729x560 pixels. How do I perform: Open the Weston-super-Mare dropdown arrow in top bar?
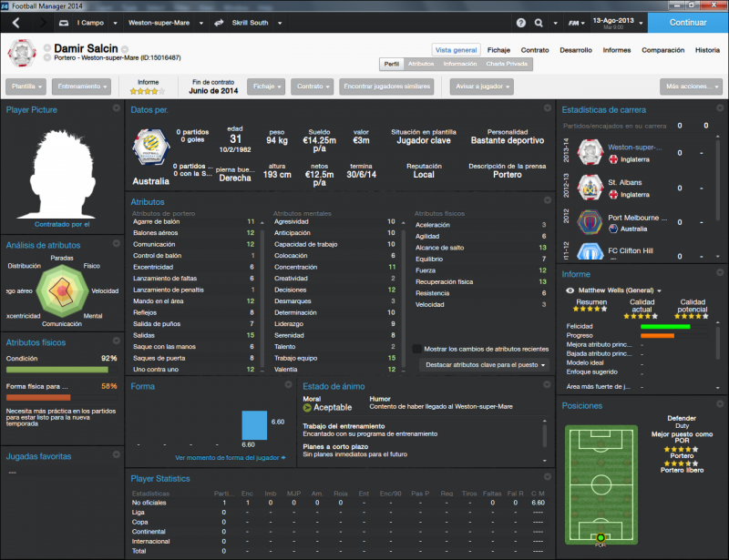tap(201, 23)
